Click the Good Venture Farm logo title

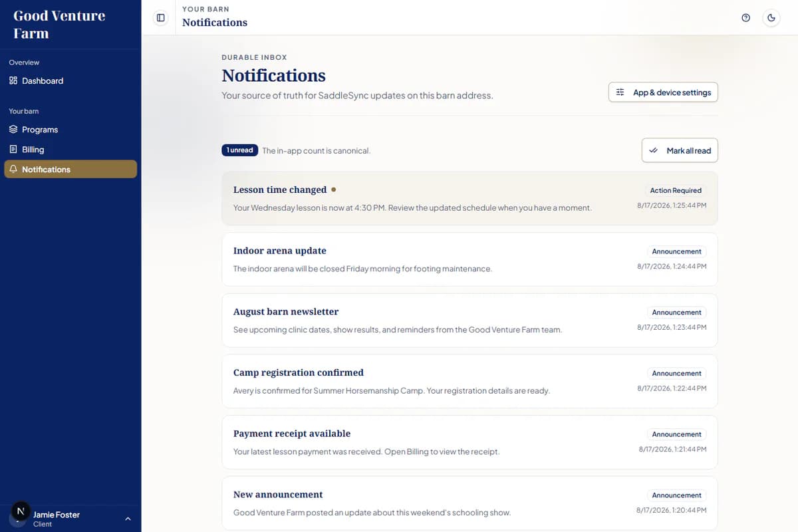pos(59,24)
